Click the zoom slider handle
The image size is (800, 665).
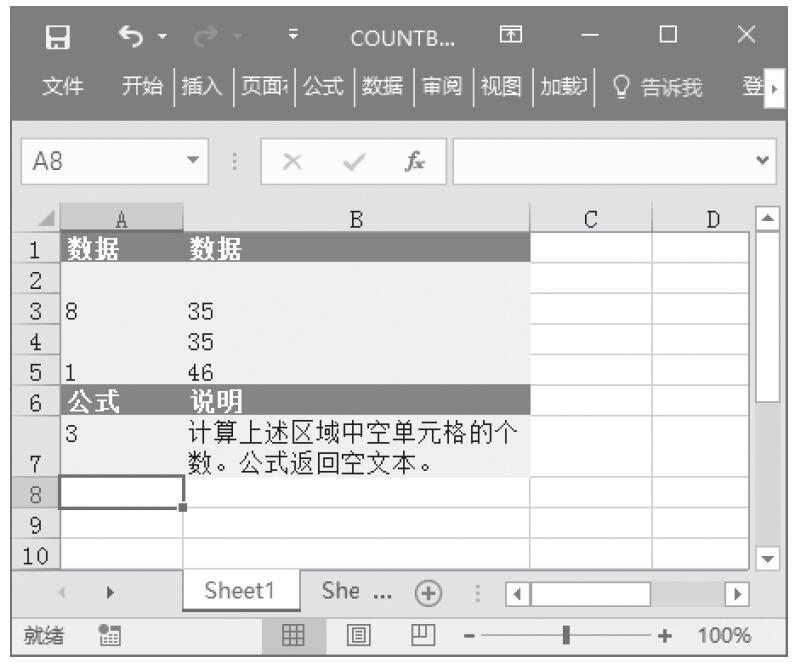tap(567, 635)
